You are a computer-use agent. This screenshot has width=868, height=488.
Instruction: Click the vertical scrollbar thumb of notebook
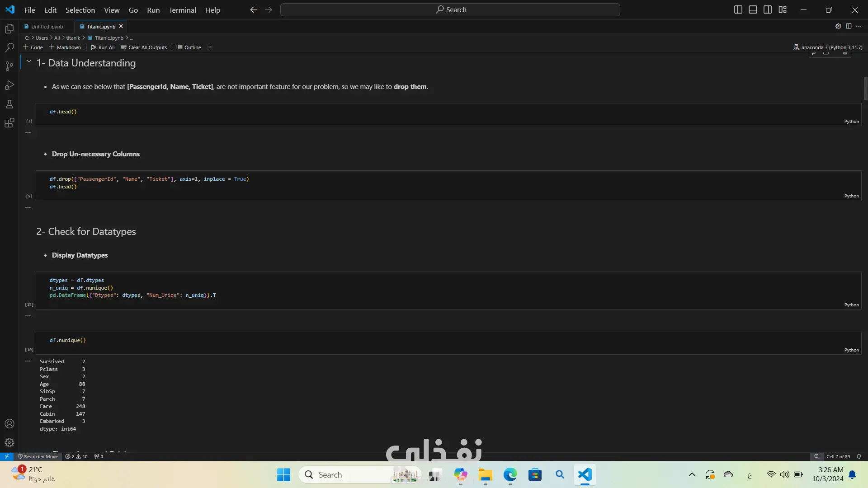coord(865,88)
